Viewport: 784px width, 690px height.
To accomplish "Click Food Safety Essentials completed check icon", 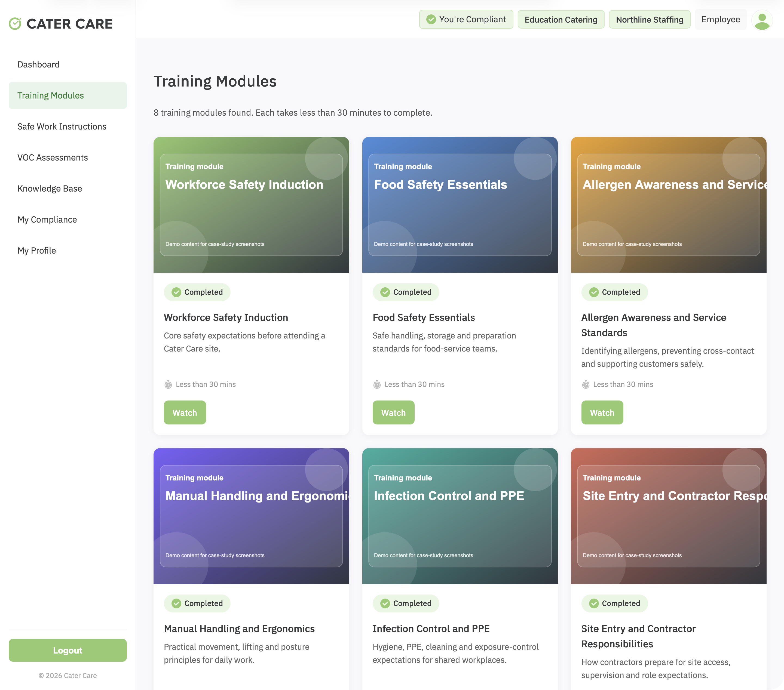I will [x=385, y=292].
